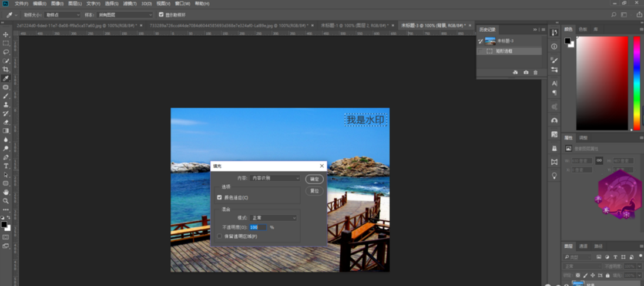Image resolution: width=644 pixels, height=286 pixels.
Task: Choose the Zoom tool
Action: tap(6, 201)
